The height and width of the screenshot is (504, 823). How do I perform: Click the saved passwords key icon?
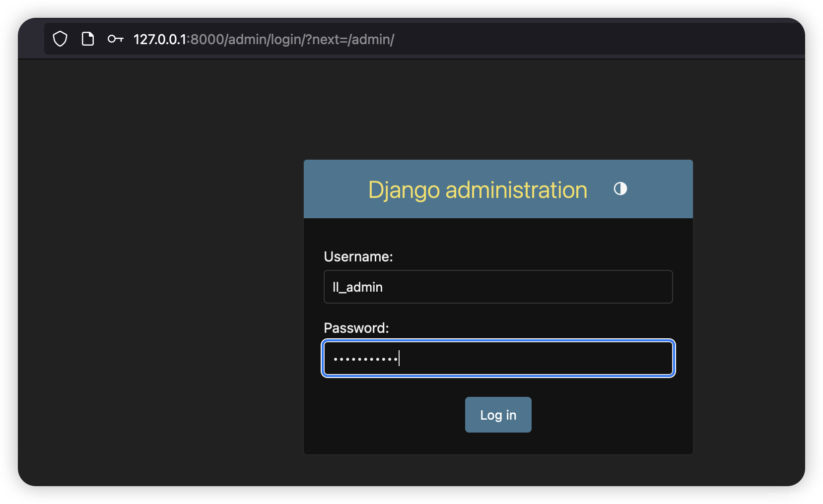click(116, 39)
